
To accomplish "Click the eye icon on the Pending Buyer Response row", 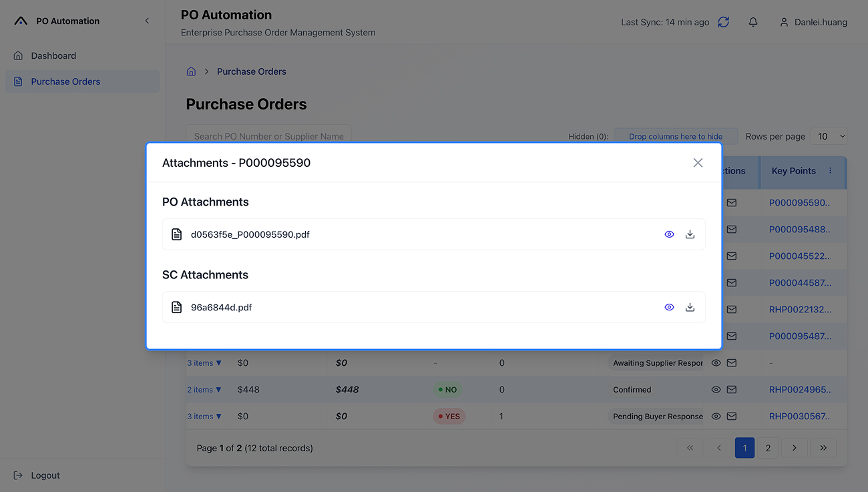I will 715,416.
